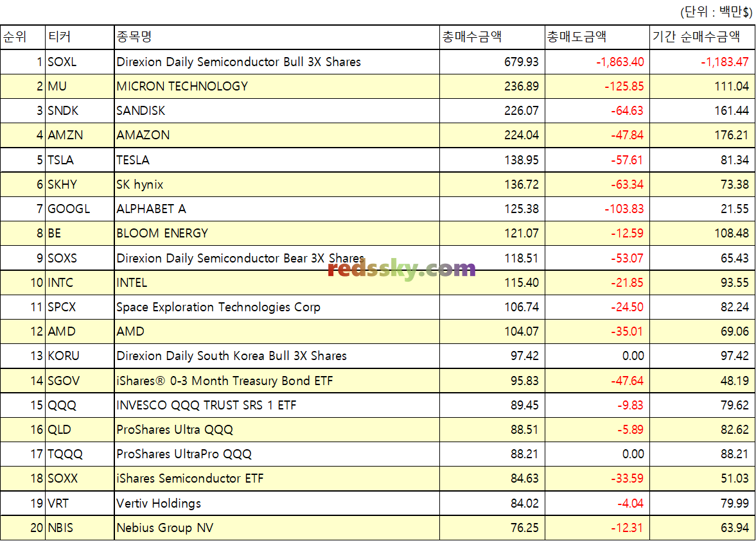Select the buy amount 679.93
The image size is (756, 541).
[521, 62]
